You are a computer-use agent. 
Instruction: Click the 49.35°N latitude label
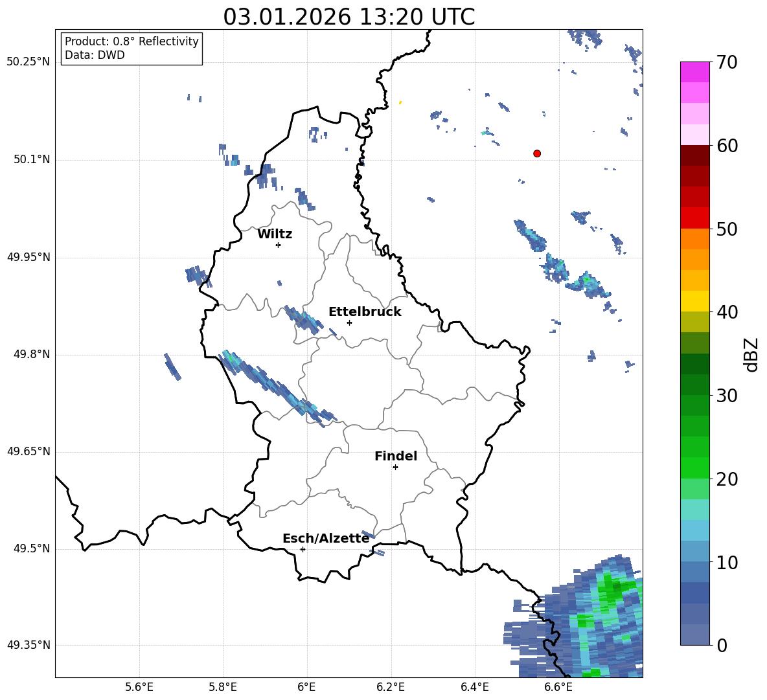coord(29,645)
